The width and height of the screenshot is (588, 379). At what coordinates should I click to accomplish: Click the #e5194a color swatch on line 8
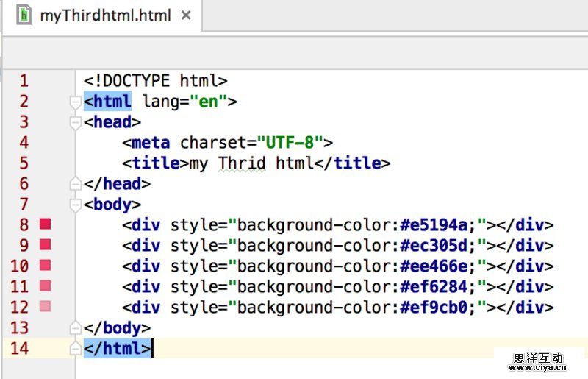tap(45, 224)
